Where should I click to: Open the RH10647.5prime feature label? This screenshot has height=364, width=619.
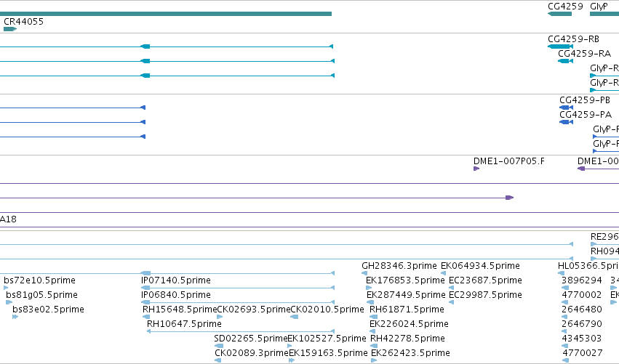184,324
